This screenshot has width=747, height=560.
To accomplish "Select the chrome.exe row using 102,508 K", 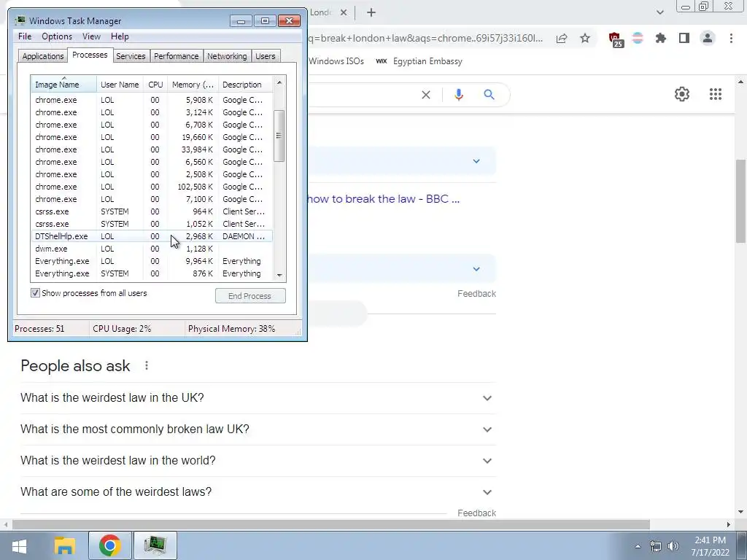I will 152,187.
